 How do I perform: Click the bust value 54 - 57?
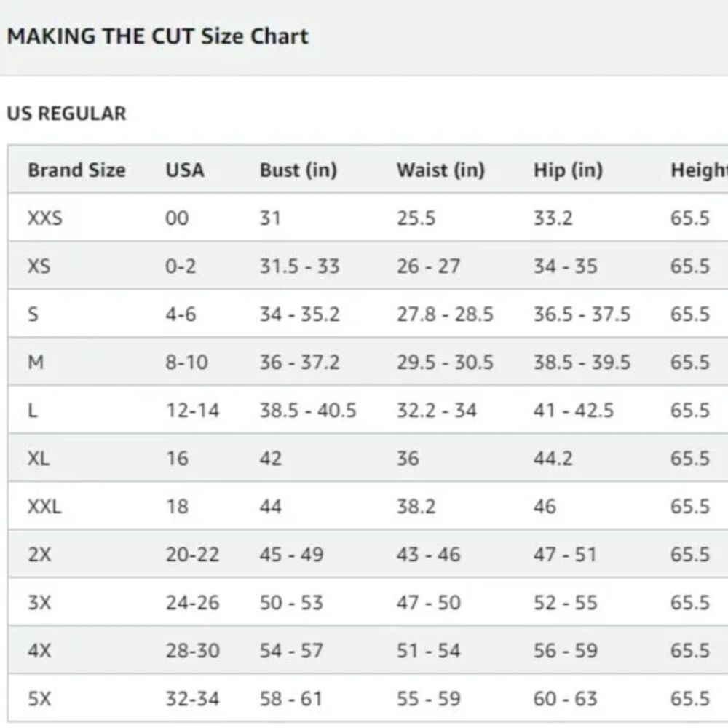click(x=291, y=651)
